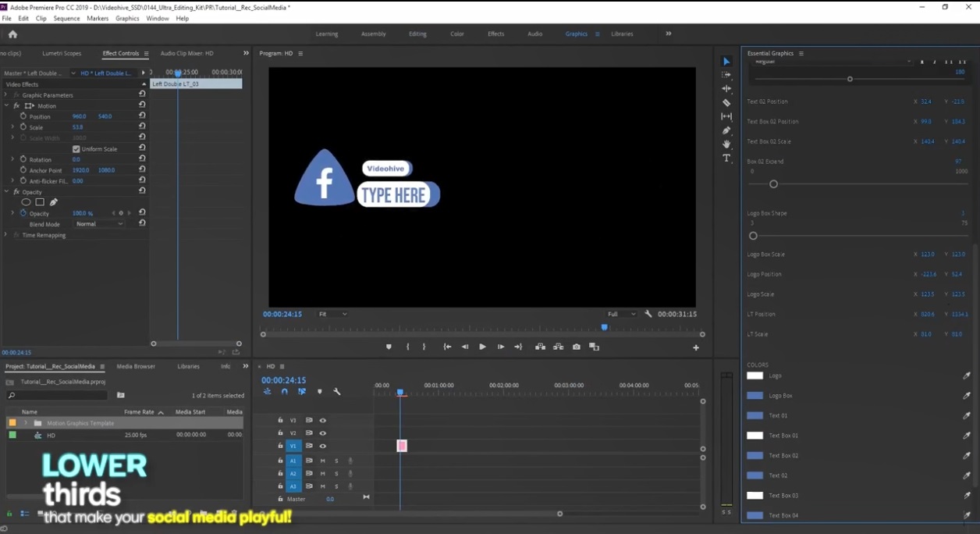The image size is (980, 534).
Task: Expand the Motion Graphics Template bin
Action: pos(24,422)
